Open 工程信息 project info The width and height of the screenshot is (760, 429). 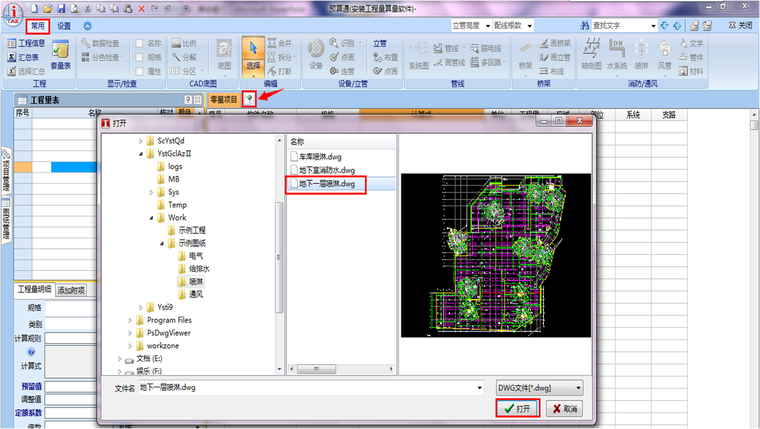[27, 43]
